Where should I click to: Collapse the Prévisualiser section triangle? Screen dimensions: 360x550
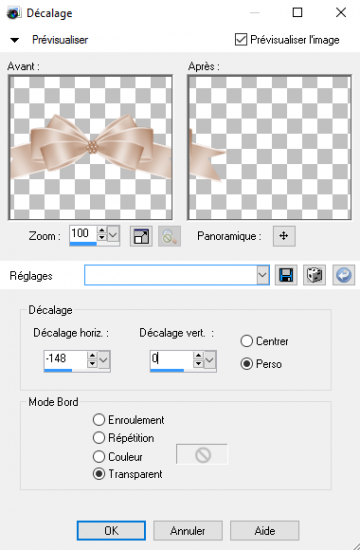point(15,40)
